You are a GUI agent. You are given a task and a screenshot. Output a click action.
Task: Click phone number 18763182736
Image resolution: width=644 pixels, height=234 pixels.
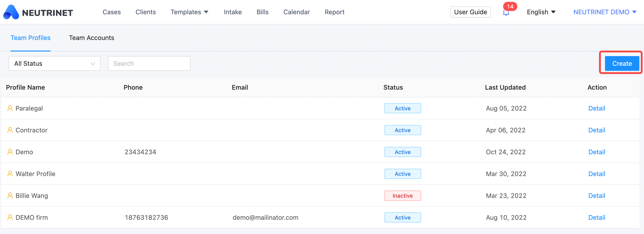pyautogui.click(x=146, y=217)
